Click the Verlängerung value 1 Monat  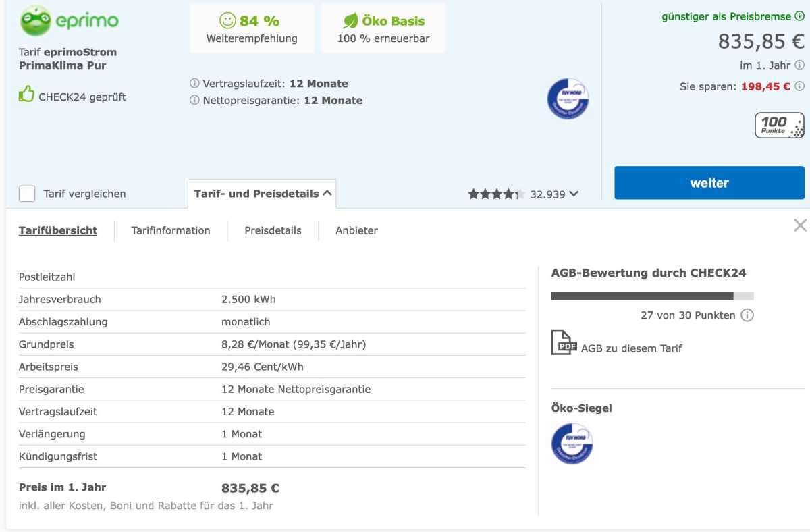(x=242, y=434)
